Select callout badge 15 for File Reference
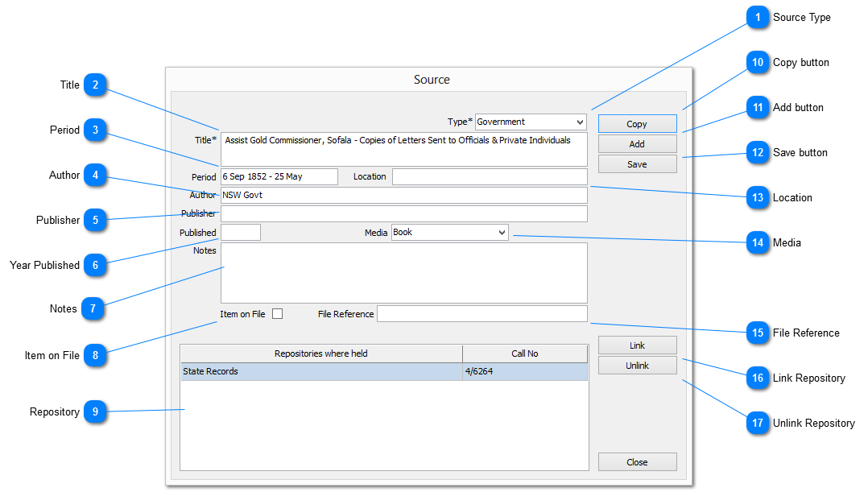Screen dimensions: 868x492 (758, 333)
